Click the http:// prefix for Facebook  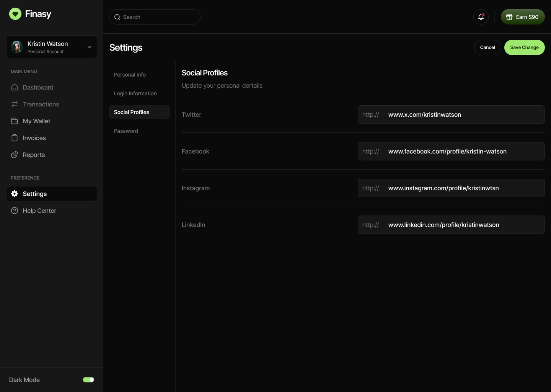(x=371, y=151)
